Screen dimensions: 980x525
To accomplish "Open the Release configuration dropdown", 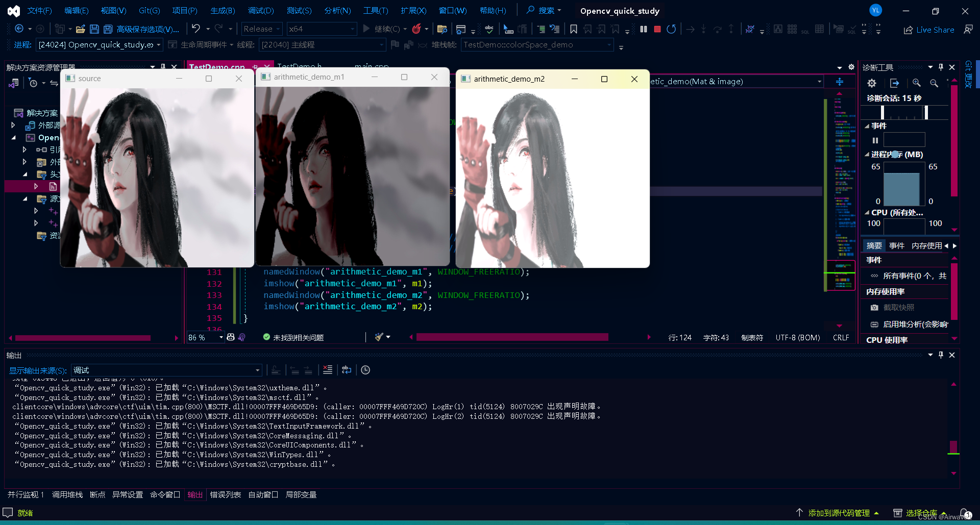I will click(262, 29).
